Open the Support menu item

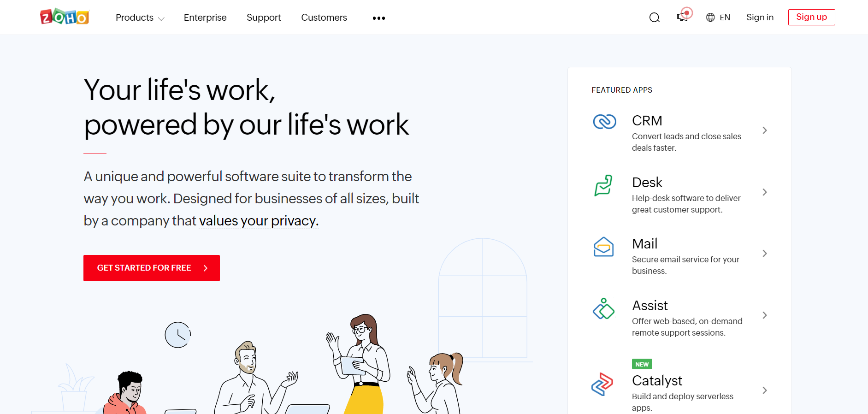click(x=264, y=18)
